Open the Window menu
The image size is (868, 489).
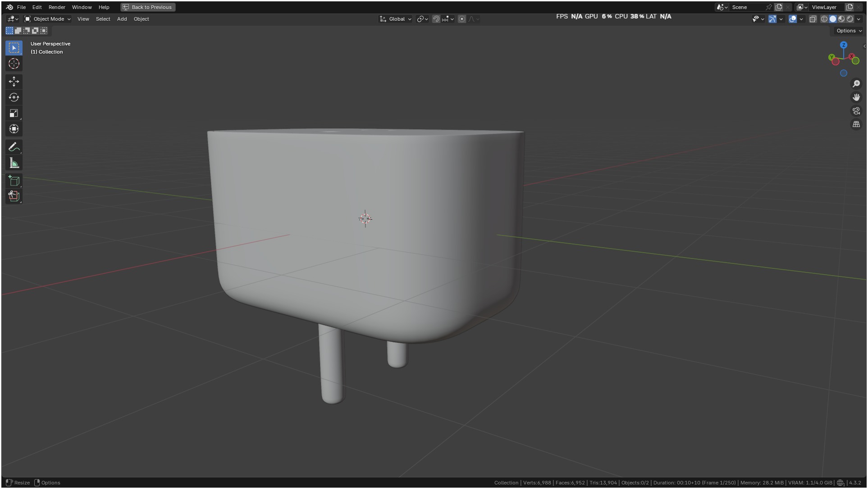click(82, 7)
